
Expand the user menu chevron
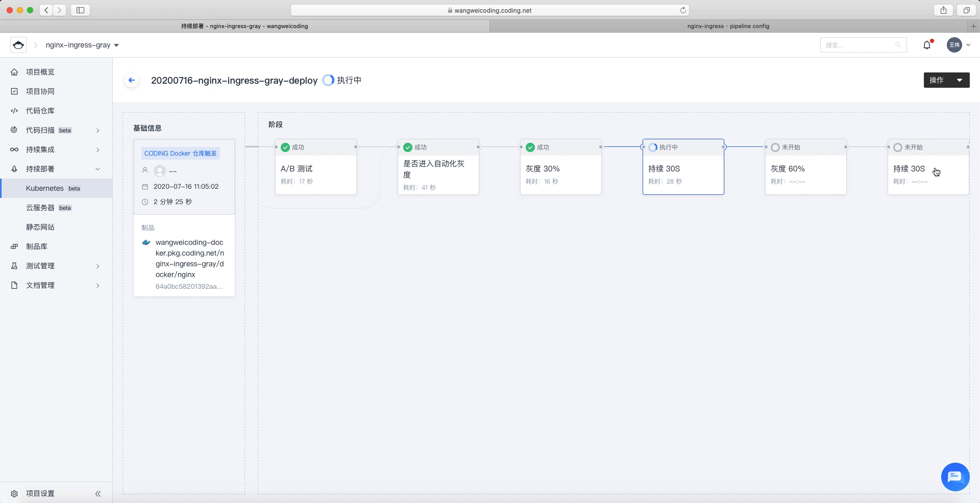pyautogui.click(x=968, y=45)
